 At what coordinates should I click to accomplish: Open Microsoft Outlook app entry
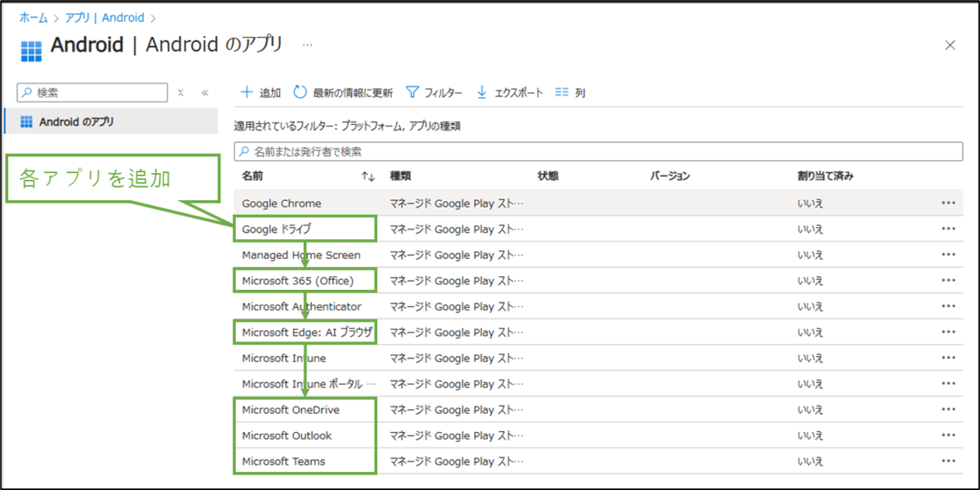[287, 435]
